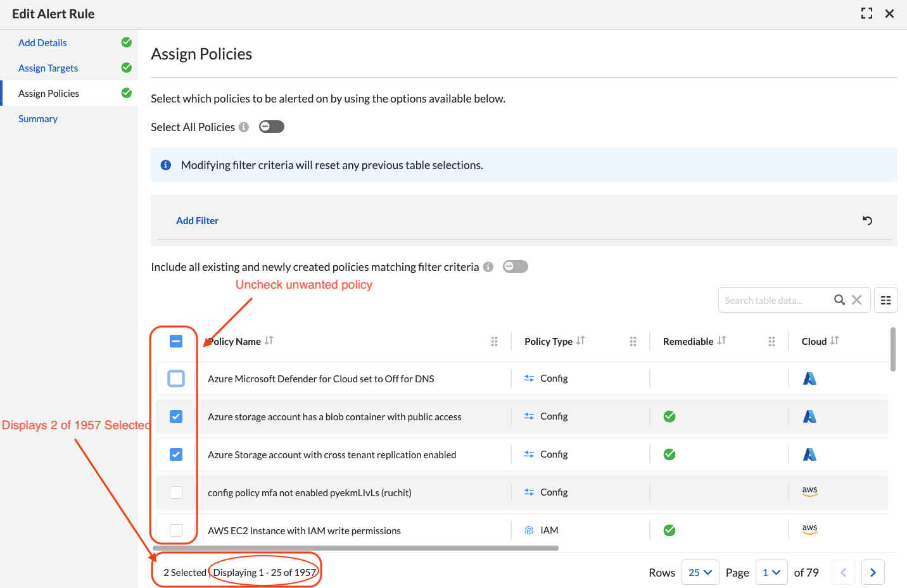Go to next page with right chevron
The image size is (907, 588).
tap(873, 572)
